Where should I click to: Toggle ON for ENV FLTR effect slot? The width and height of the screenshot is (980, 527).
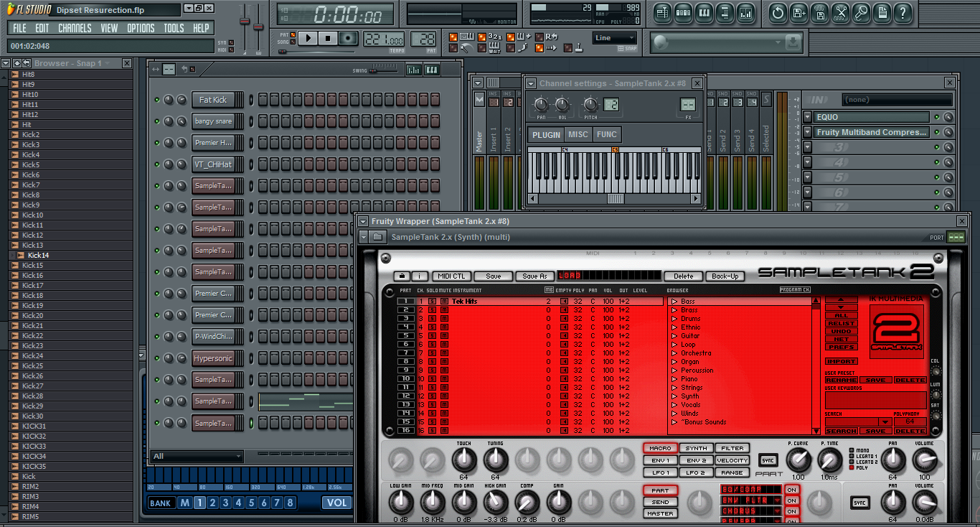pos(791,500)
